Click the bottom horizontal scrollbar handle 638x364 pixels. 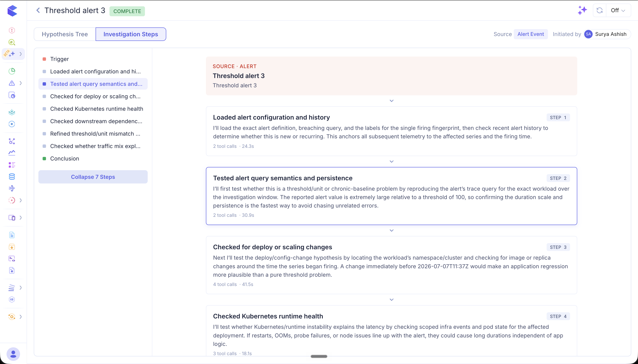click(319, 356)
